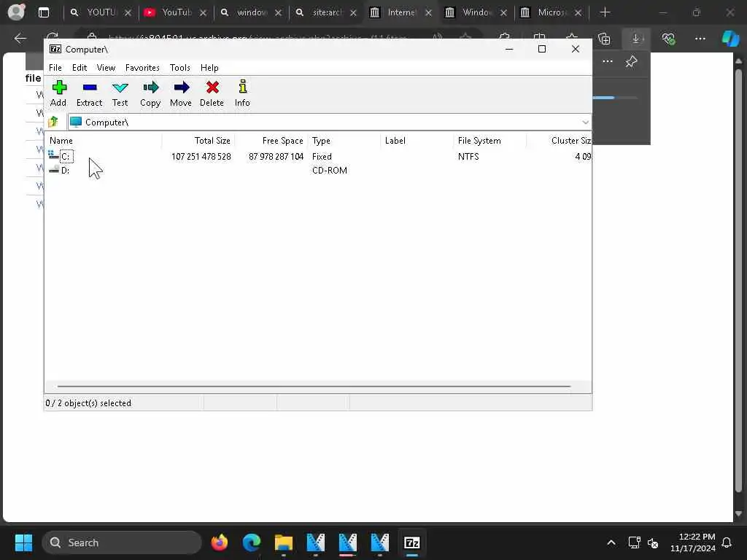This screenshot has height=560, width=747.
Task: Click the browser Back arrow
Action: (x=20, y=39)
